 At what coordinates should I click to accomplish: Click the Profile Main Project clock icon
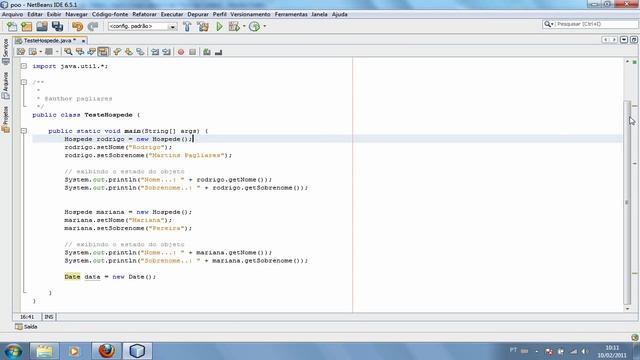tap(254, 27)
